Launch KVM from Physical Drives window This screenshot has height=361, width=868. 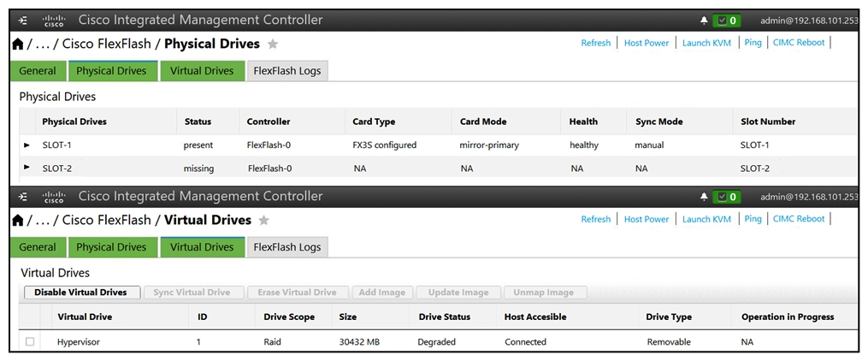pyautogui.click(x=706, y=43)
